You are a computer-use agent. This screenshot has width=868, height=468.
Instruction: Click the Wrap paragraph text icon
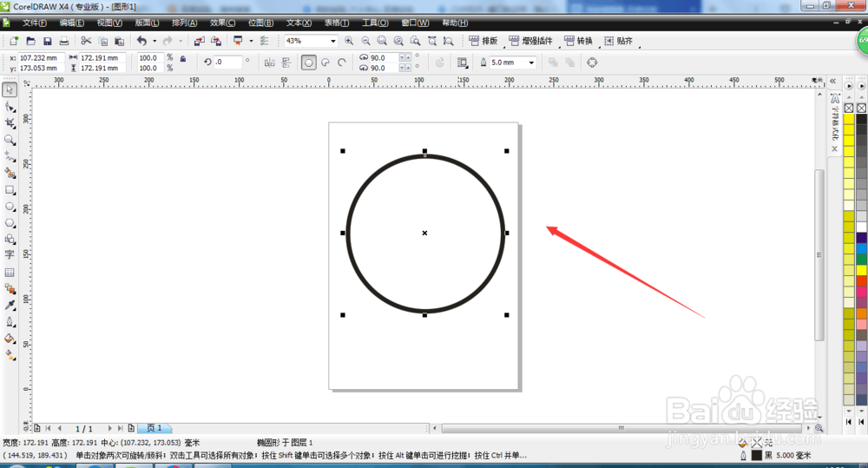tap(463, 63)
